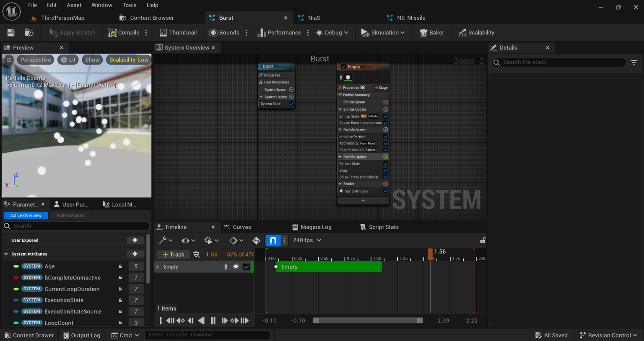Select the Active Module view
644x341 pixels.
click(x=70, y=216)
